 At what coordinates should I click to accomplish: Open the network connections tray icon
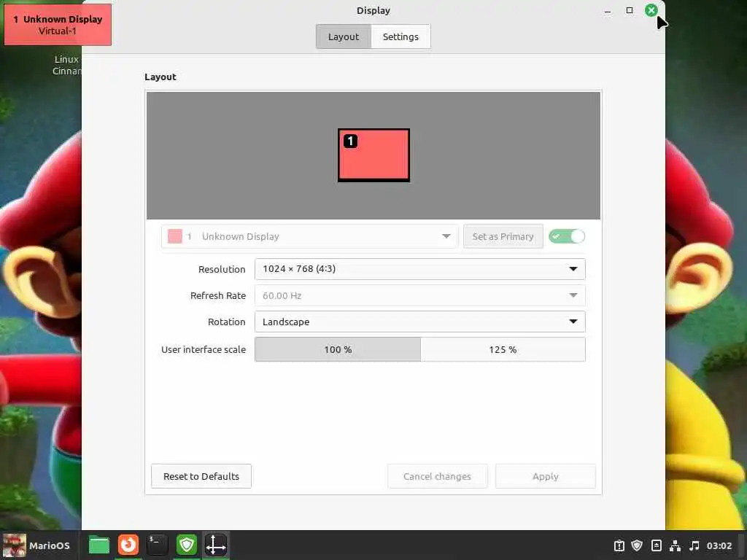pyautogui.click(x=675, y=545)
